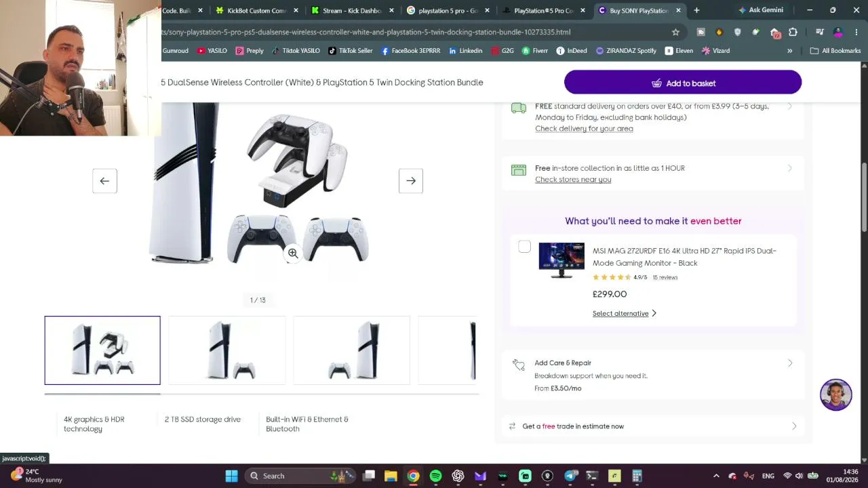Open the ZIRANDAZ Spotify bookmark
The width and height of the screenshot is (868, 488).
(626, 51)
